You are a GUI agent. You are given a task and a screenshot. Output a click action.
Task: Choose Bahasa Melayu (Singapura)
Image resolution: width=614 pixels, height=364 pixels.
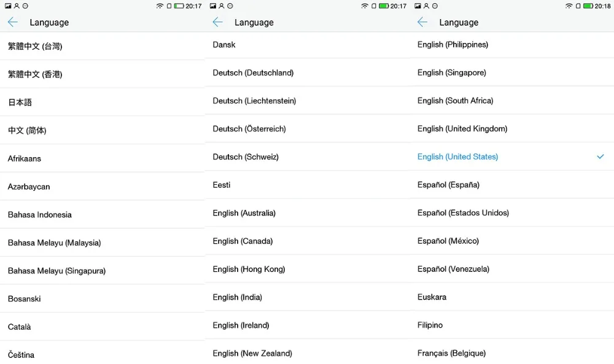[x=102, y=271]
